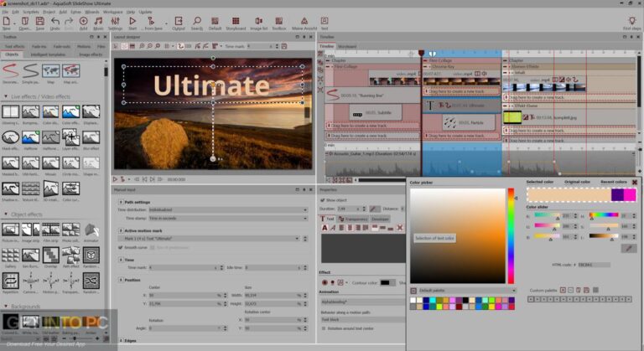The height and width of the screenshot is (351, 644).
Task: Click the New project toolbar icon
Action: pyautogui.click(x=7, y=21)
